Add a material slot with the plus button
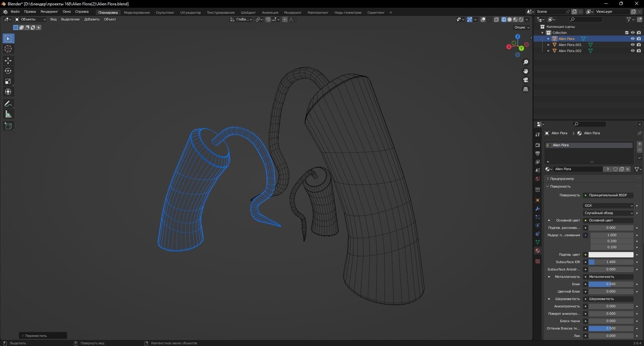 640,144
